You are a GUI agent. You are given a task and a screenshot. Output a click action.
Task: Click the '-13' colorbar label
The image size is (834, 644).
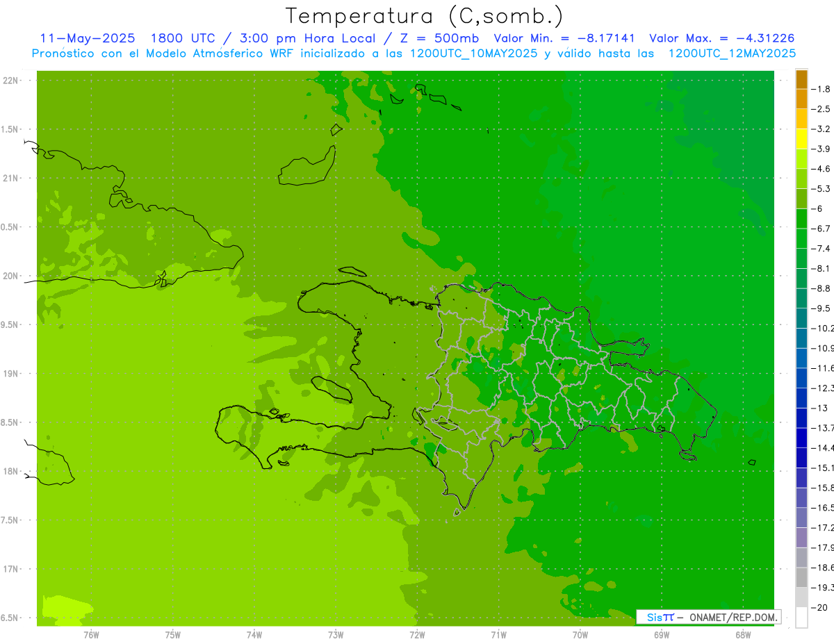pyautogui.click(x=819, y=408)
